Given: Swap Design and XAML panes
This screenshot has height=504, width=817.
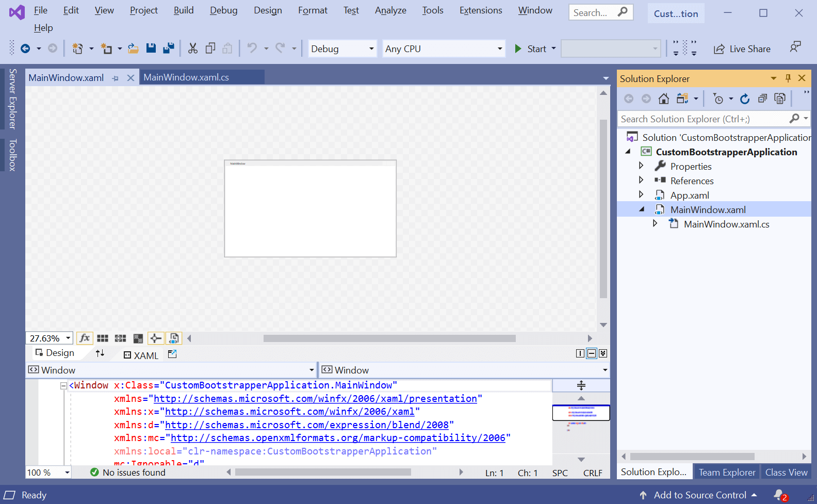Looking at the screenshot, I should point(100,353).
